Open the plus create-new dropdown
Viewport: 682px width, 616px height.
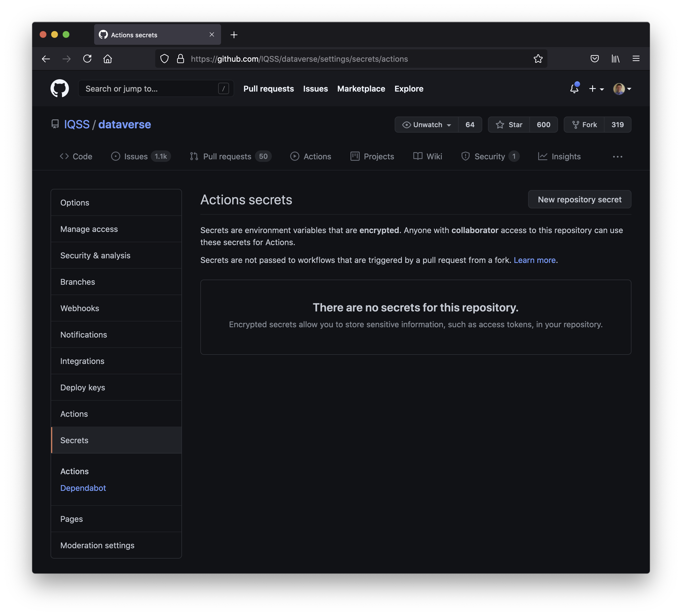coord(596,89)
